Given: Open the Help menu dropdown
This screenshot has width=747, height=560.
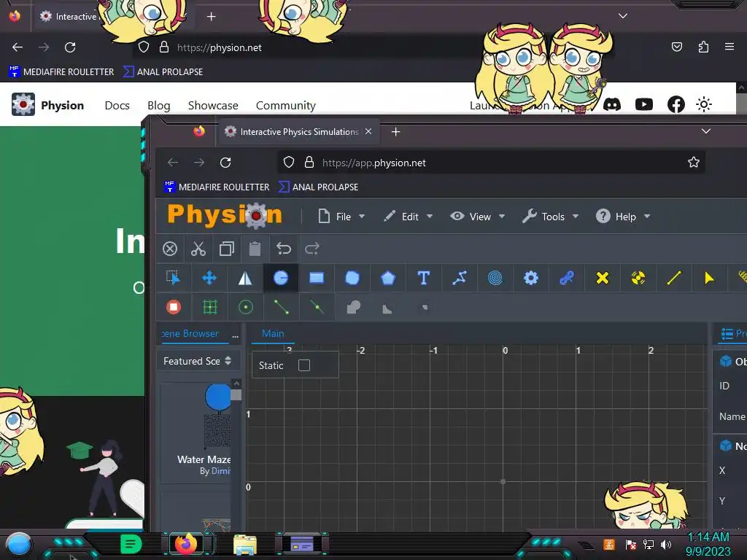Looking at the screenshot, I should (623, 217).
